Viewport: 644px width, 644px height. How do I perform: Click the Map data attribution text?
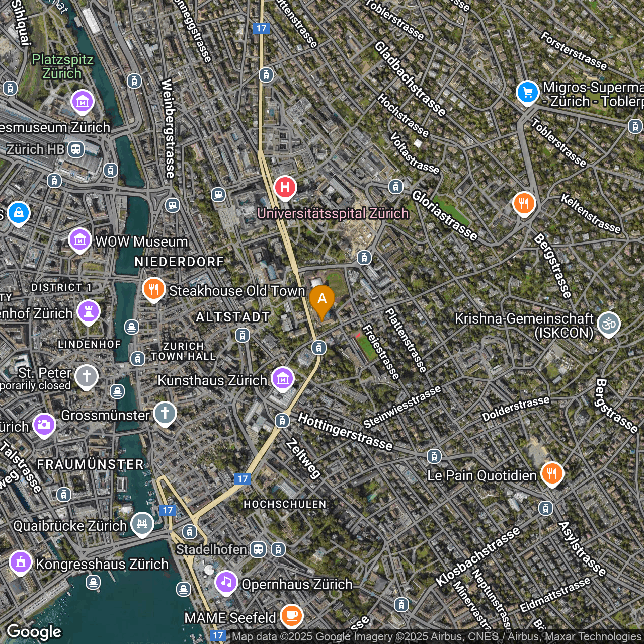tap(437, 636)
